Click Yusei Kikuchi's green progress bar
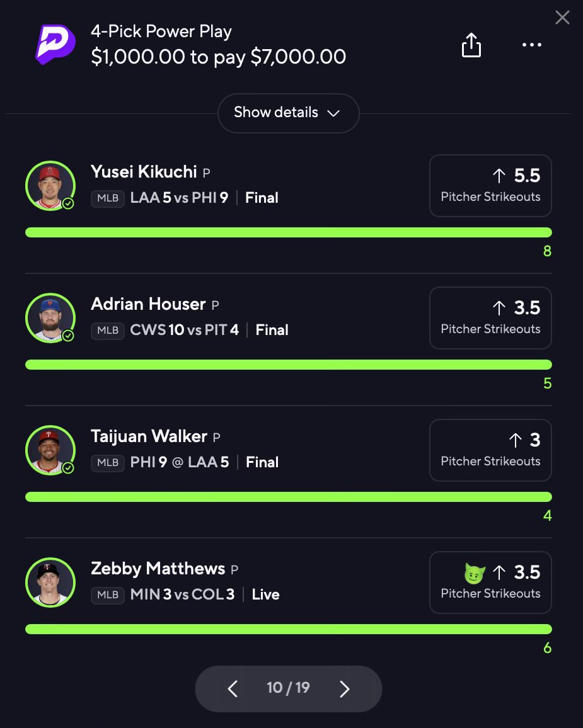The width and height of the screenshot is (583, 728). pos(289,232)
